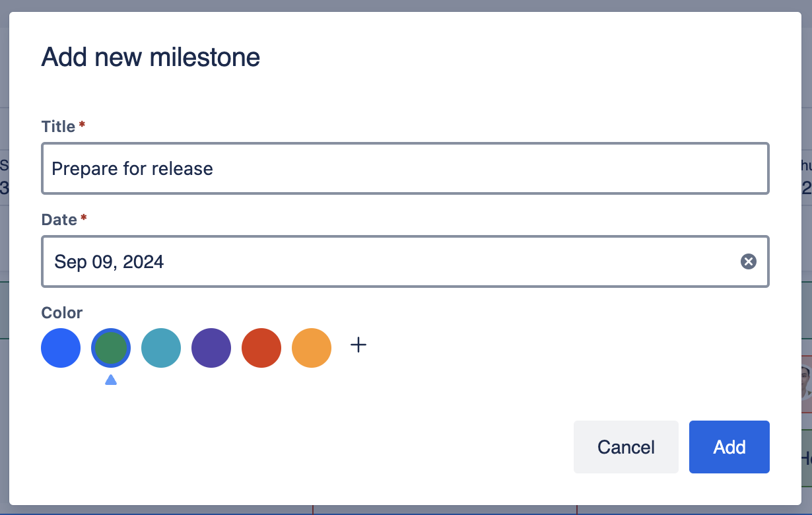
Task: Select the blue milestone color
Action: [x=61, y=348]
